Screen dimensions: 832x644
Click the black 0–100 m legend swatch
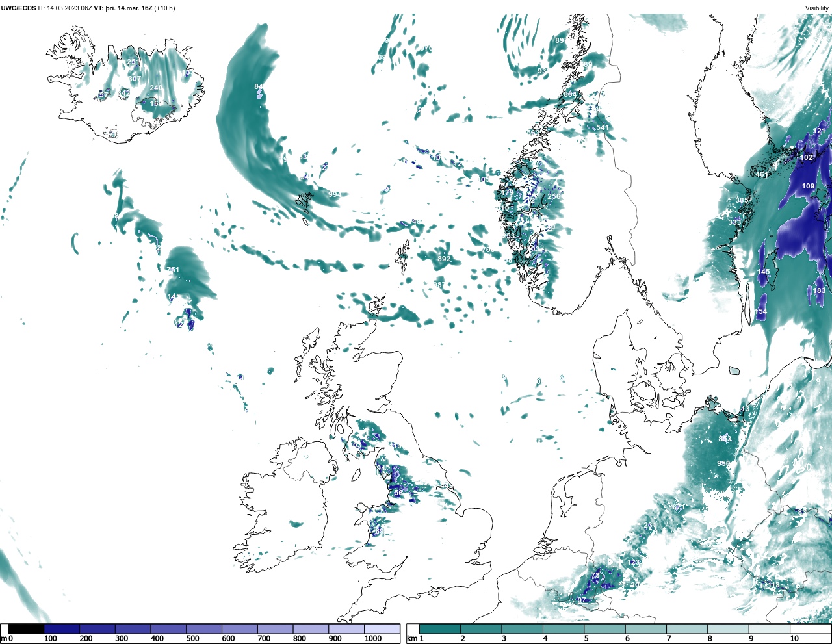pyautogui.click(x=27, y=628)
